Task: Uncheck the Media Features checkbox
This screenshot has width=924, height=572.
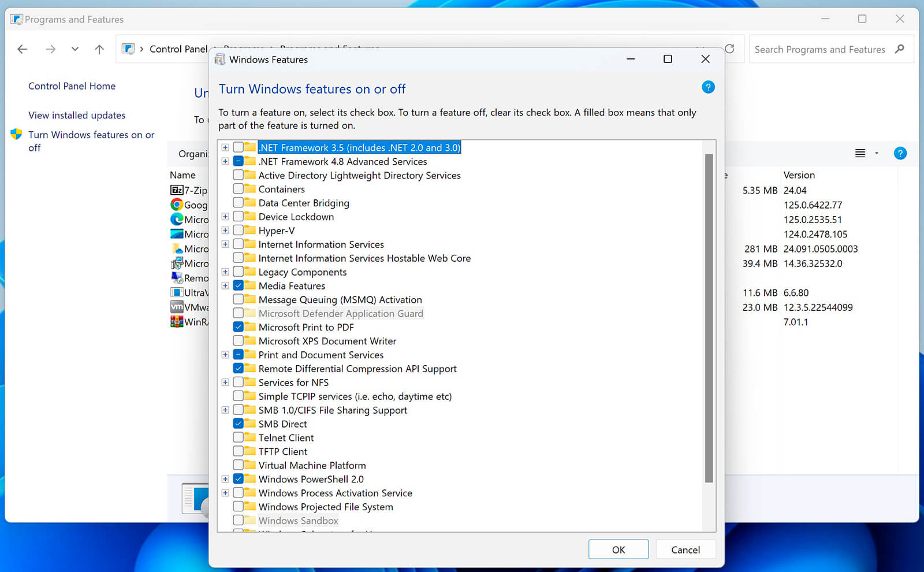Action: [238, 285]
